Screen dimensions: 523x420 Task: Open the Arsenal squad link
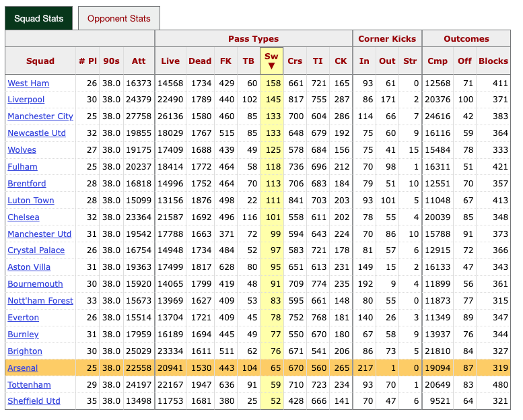(23, 368)
